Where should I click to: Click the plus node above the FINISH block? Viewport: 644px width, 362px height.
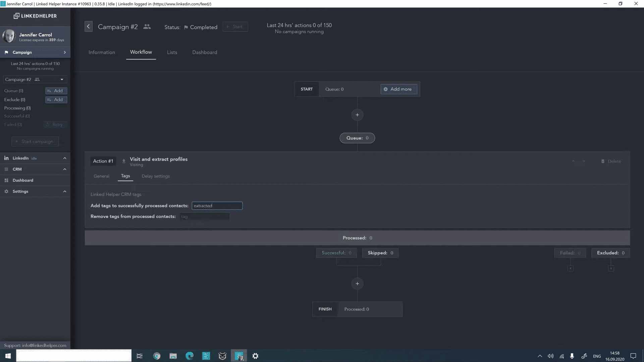tap(357, 283)
